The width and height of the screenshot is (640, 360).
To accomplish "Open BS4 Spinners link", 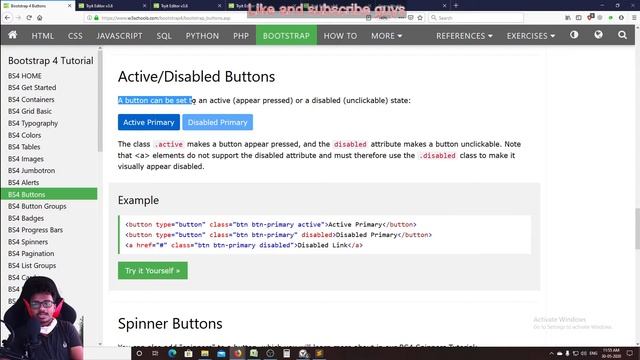I will point(28,242).
